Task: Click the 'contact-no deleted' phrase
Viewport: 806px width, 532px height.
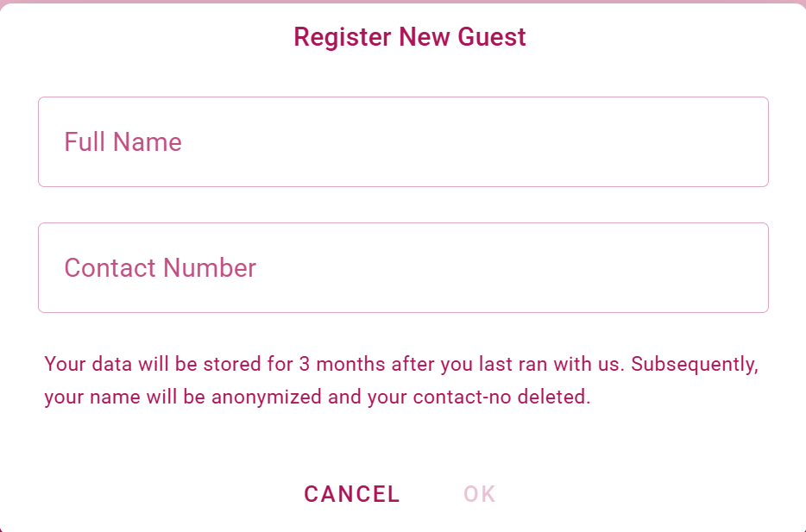Action: (x=501, y=398)
